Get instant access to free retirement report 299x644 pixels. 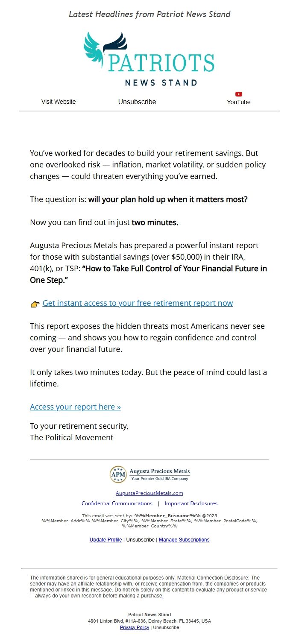(138, 303)
